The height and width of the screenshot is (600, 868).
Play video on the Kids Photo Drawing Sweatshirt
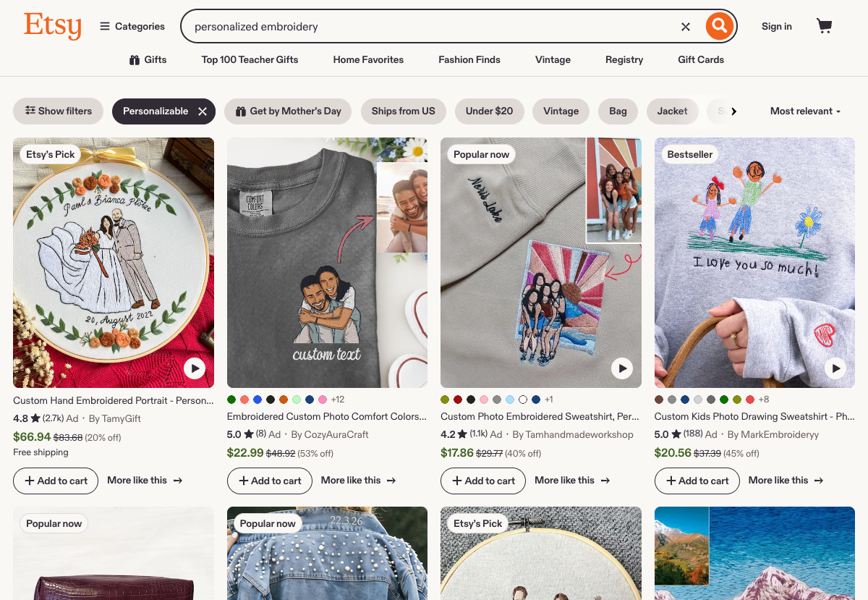(835, 368)
